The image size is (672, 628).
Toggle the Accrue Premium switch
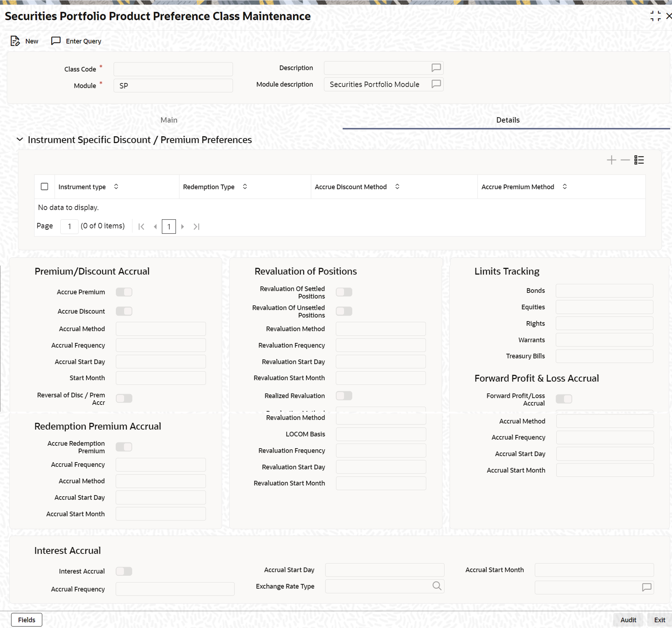(x=124, y=292)
